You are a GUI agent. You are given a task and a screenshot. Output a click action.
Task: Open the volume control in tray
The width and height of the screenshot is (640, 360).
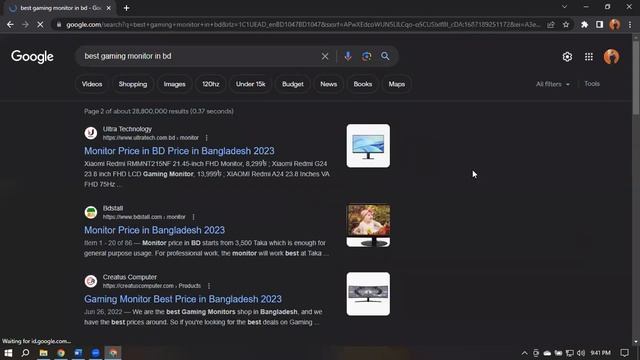click(x=581, y=353)
